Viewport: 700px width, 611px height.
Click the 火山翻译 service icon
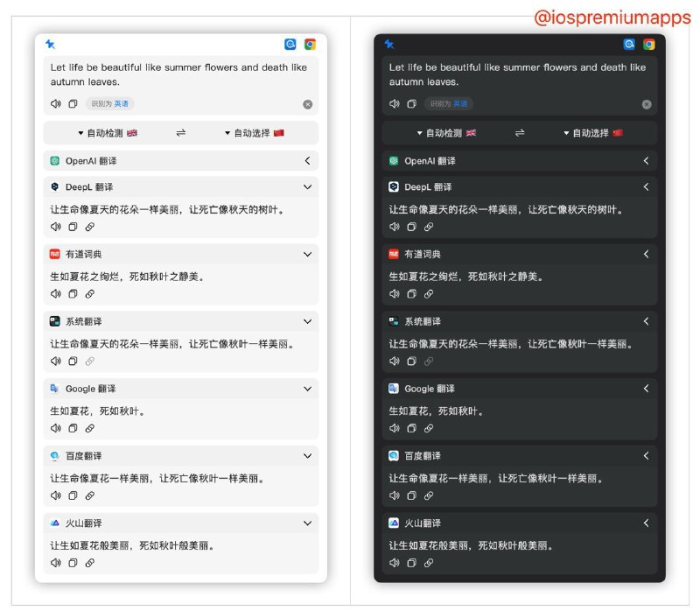(x=56, y=523)
